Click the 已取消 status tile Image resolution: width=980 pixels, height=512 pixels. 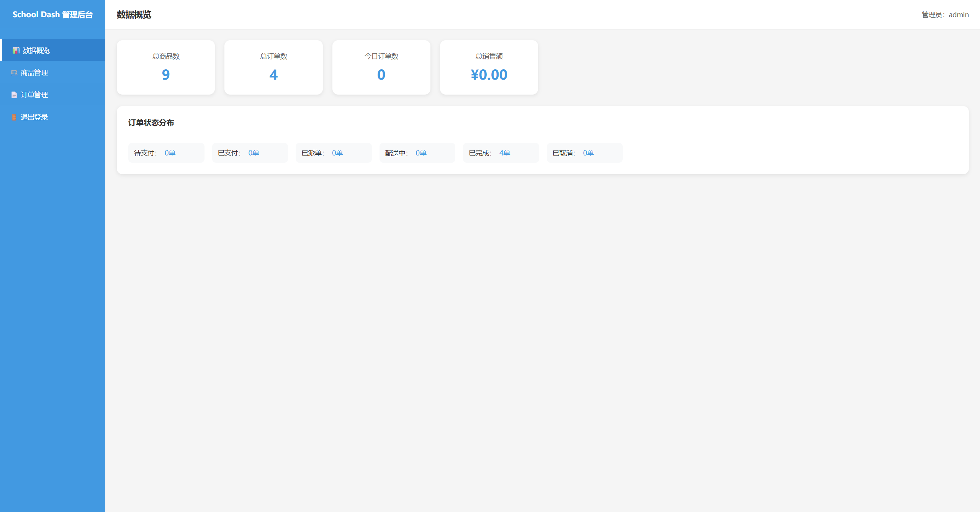(584, 153)
